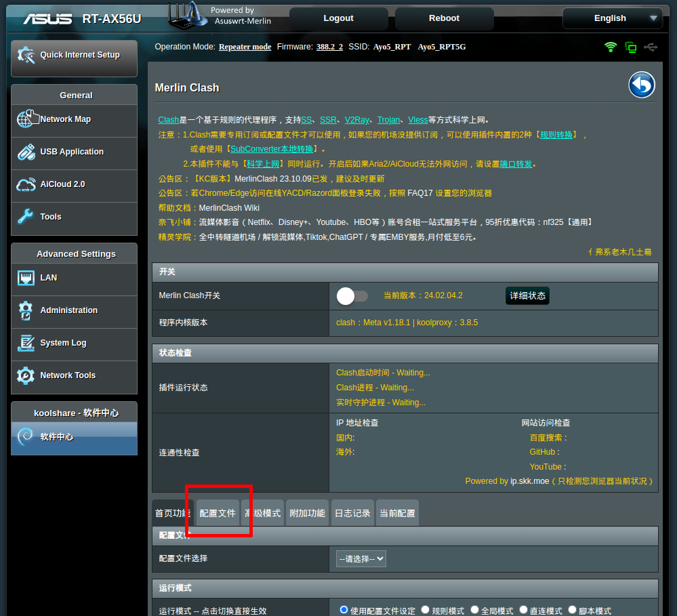The height and width of the screenshot is (616, 677).
Task: Switch to the 配置文件 tab
Action: coord(218,513)
